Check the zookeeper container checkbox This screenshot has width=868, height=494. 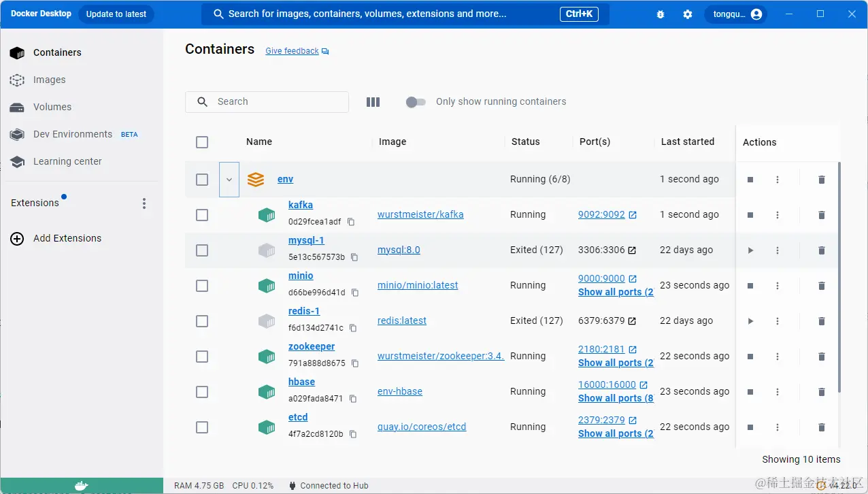click(x=202, y=357)
